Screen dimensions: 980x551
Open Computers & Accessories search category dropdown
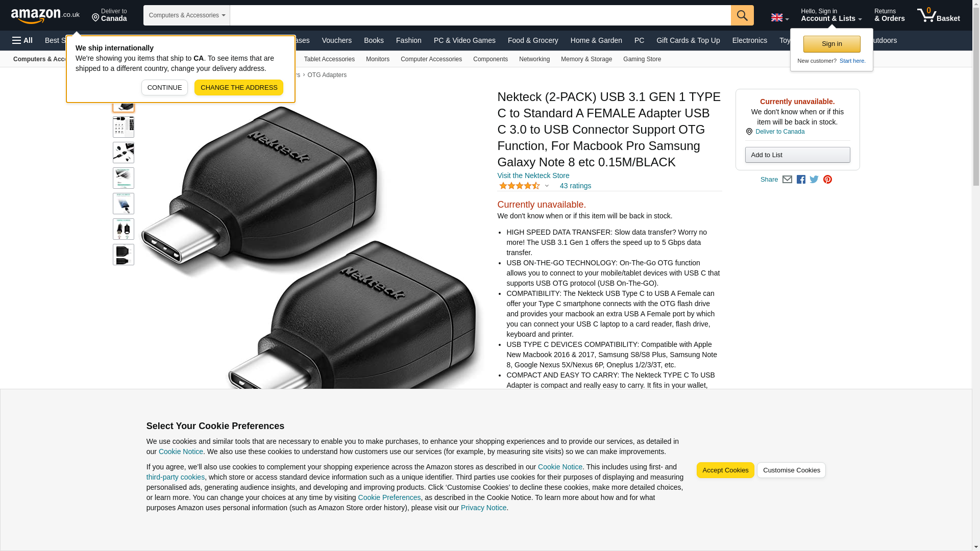(x=187, y=15)
